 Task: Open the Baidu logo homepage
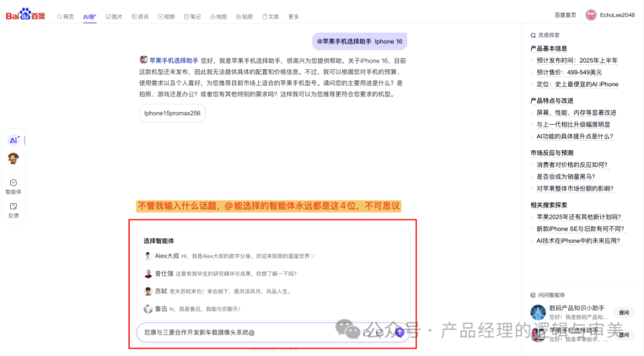pos(25,14)
